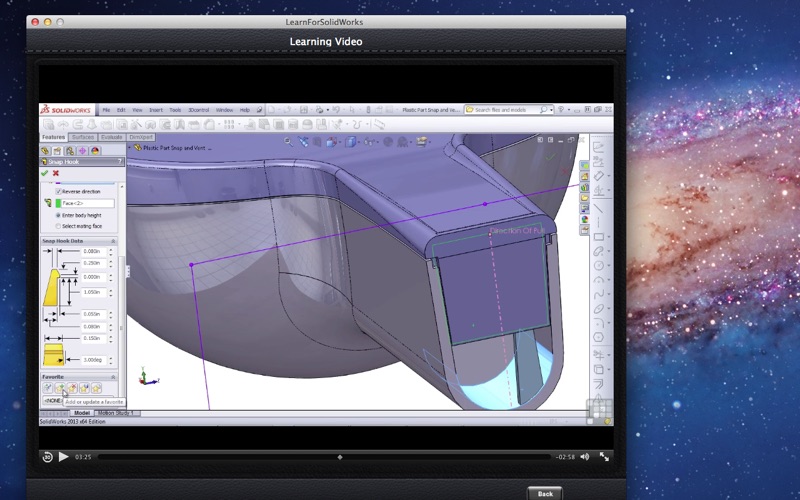Open the search magnifier dropdown arrow

click(552, 110)
